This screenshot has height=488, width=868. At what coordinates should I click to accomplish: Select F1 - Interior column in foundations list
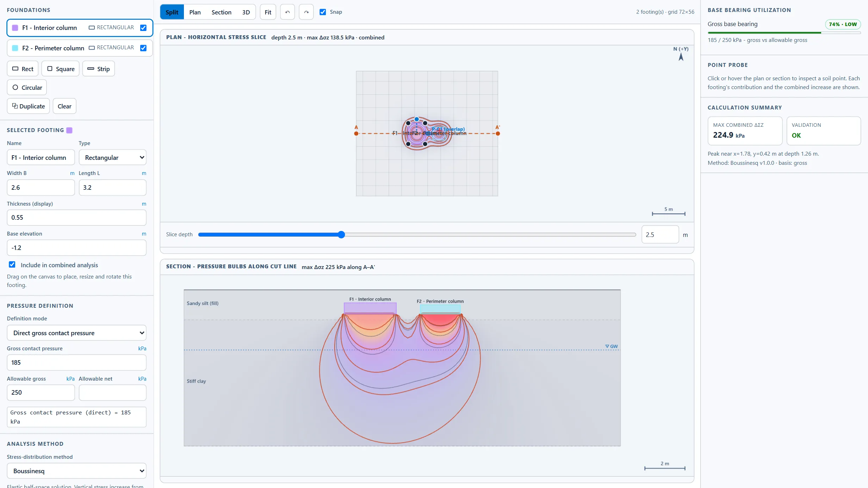coord(80,28)
